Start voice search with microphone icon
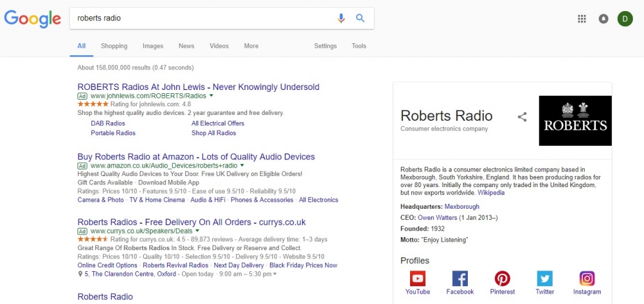The image size is (644, 304). [x=341, y=18]
